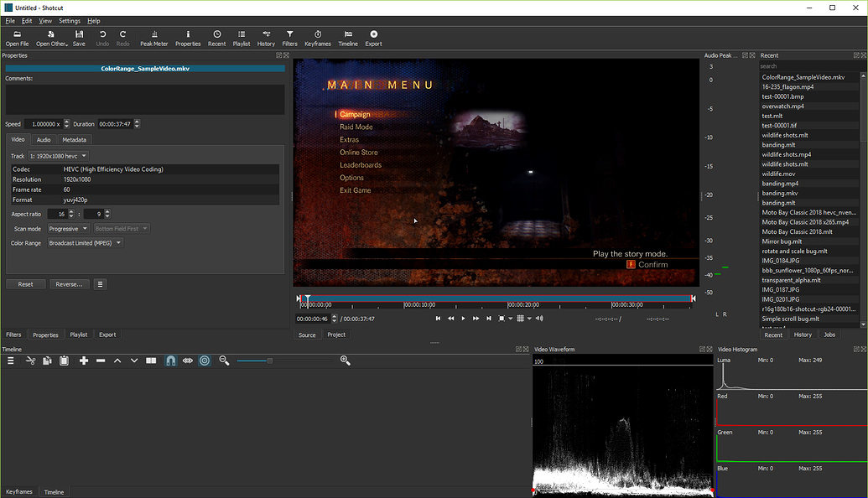Open the Settings menu
The width and height of the screenshot is (868, 498).
tap(70, 21)
